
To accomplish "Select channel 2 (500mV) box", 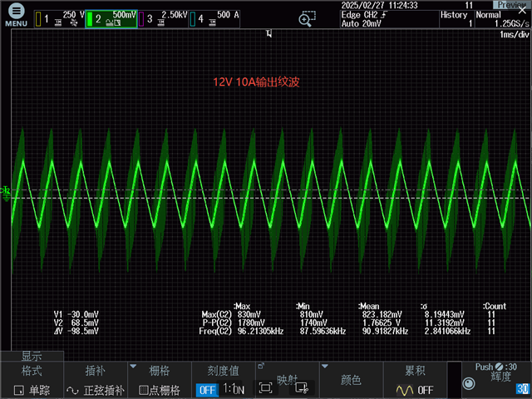I will pyautogui.click(x=111, y=18).
